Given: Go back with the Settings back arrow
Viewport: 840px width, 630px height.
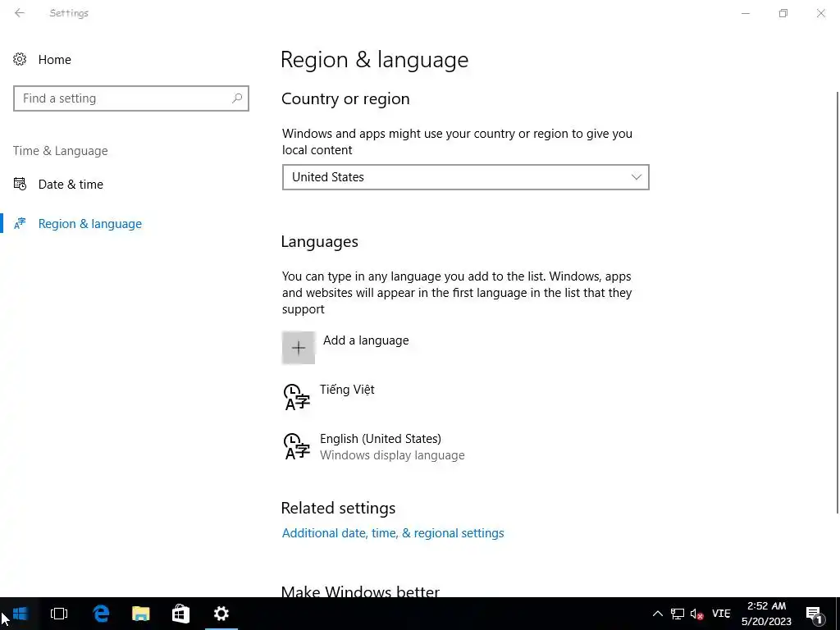Looking at the screenshot, I should pos(20,13).
